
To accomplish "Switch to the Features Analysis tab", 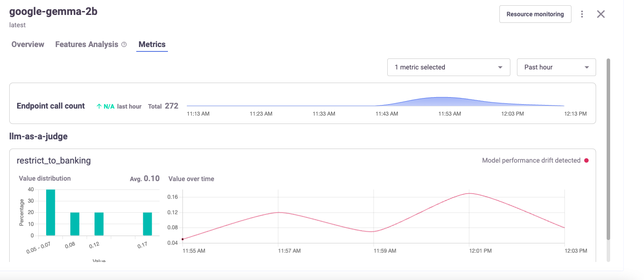I will coord(87,44).
